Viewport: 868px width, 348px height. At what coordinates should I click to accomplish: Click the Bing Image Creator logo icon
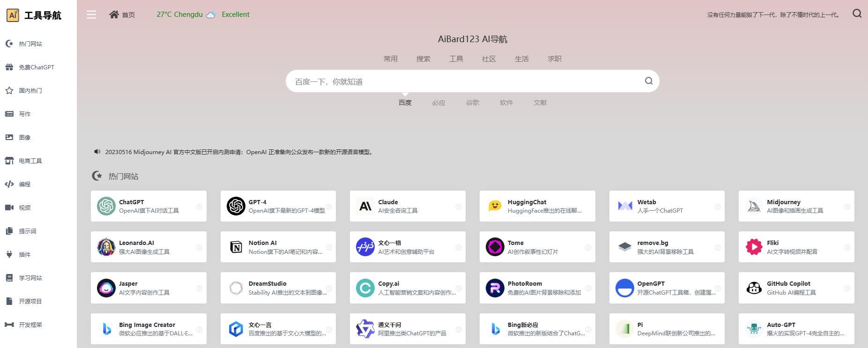click(106, 329)
